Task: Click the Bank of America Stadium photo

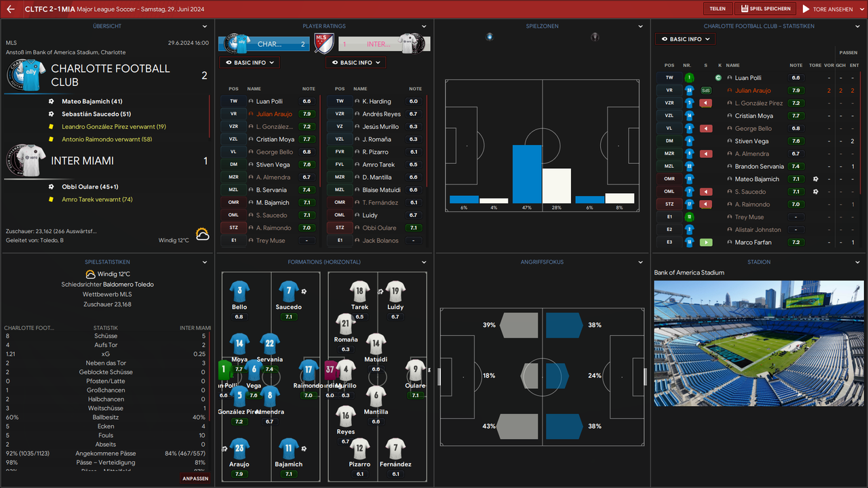Action: pyautogui.click(x=758, y=344)
